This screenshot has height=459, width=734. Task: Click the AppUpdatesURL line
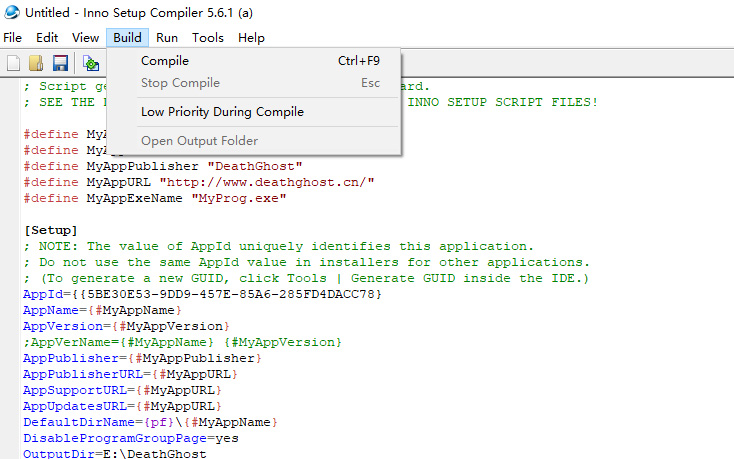[x=122, y=406]
